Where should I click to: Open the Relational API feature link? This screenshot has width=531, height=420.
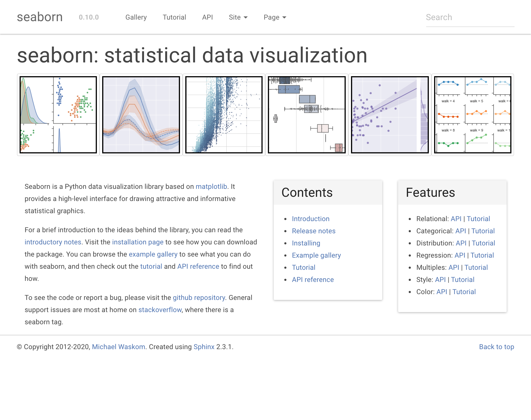click(x=457, y=219)
